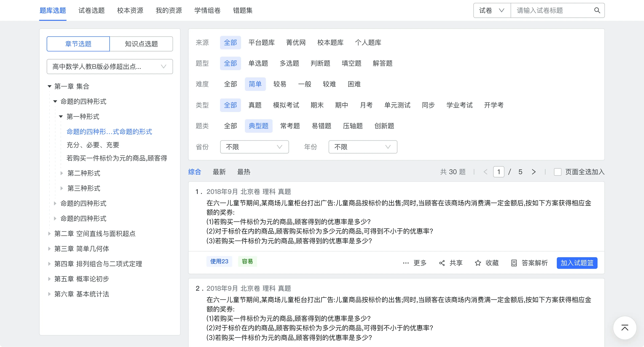Image resolution: width=644 pixels, height=347 pixels.
Task: Sort results by 最新
Action: coord(219,172)
